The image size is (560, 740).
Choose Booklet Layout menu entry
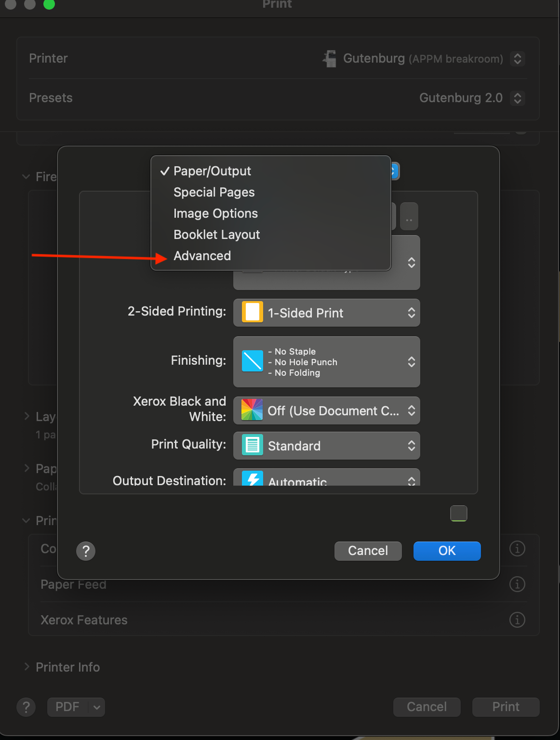(216, 235)
